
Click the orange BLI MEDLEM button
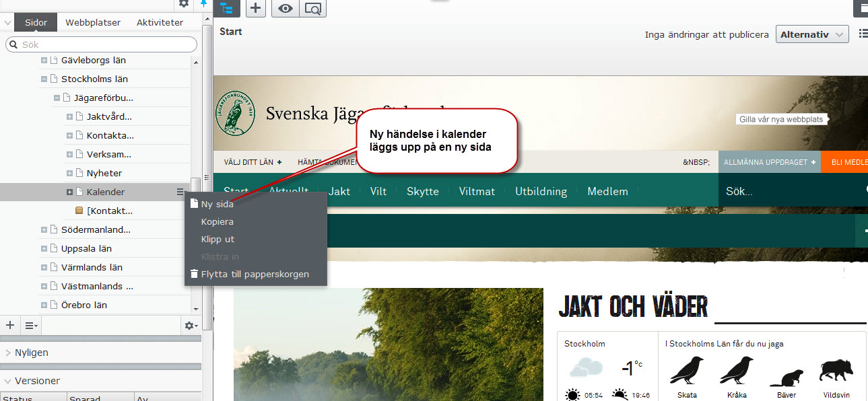(x=844, y=162)
